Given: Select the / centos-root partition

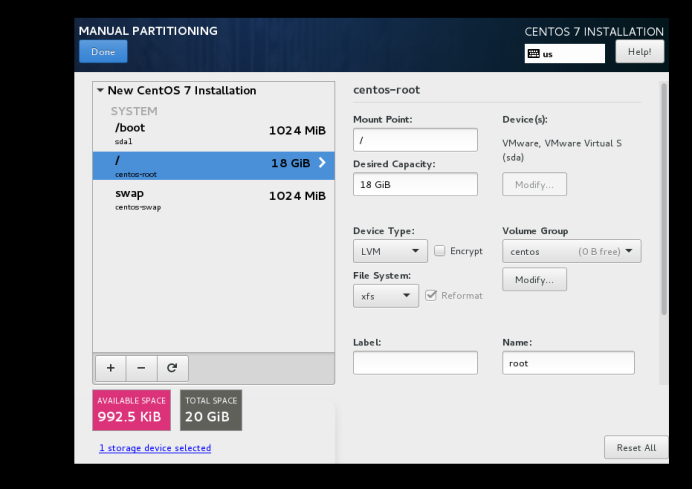Looking at the screenshot, I should point(213,166).
